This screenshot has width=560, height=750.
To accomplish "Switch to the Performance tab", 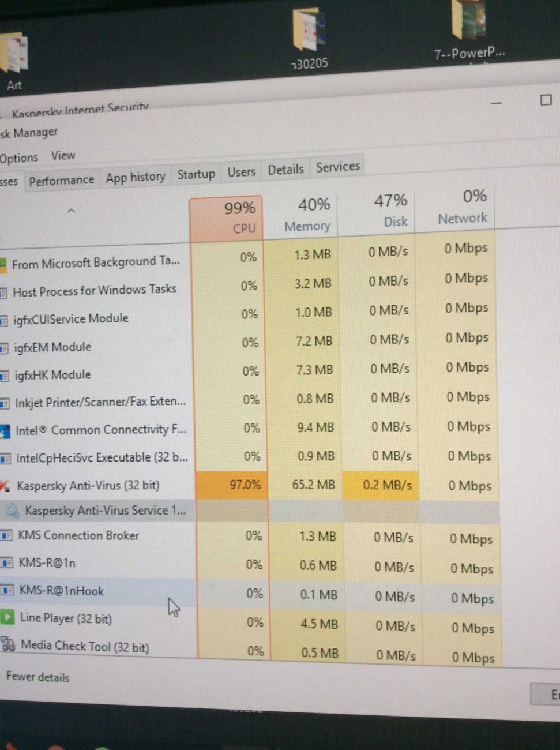I will tap(61, 181).
